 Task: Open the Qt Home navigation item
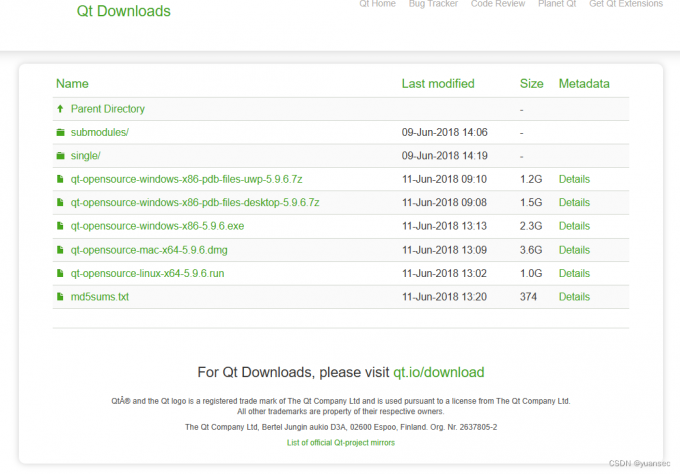point(377,4)
